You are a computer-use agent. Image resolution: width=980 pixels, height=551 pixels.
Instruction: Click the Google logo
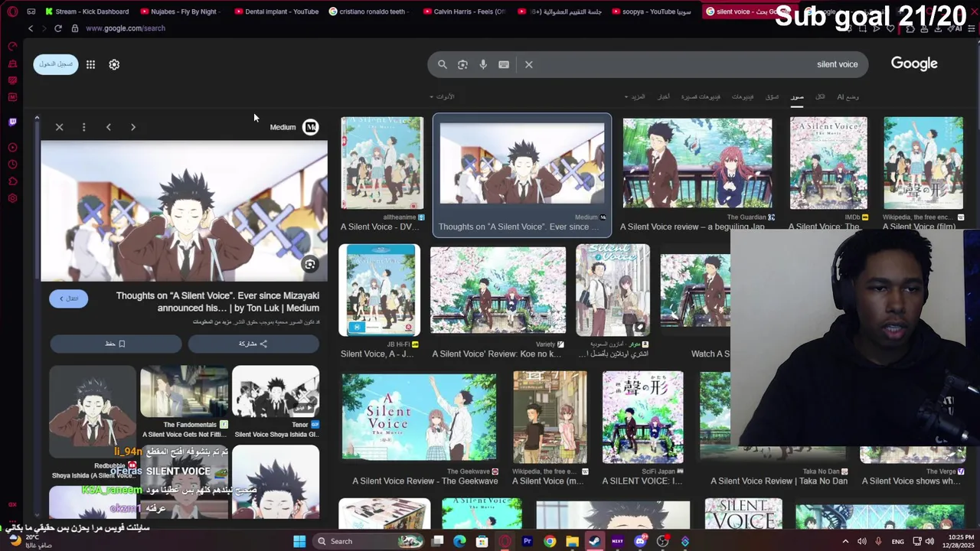coord(914,64)
